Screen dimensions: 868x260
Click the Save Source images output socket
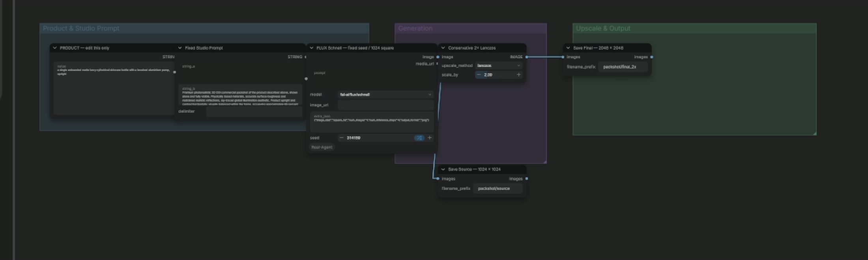tap(527, 179)
